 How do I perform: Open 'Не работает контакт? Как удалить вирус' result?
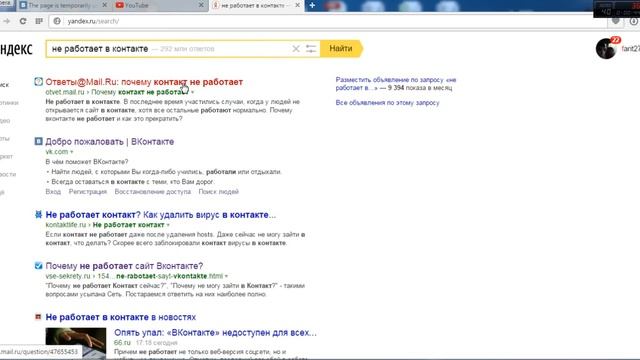[161, 215]
